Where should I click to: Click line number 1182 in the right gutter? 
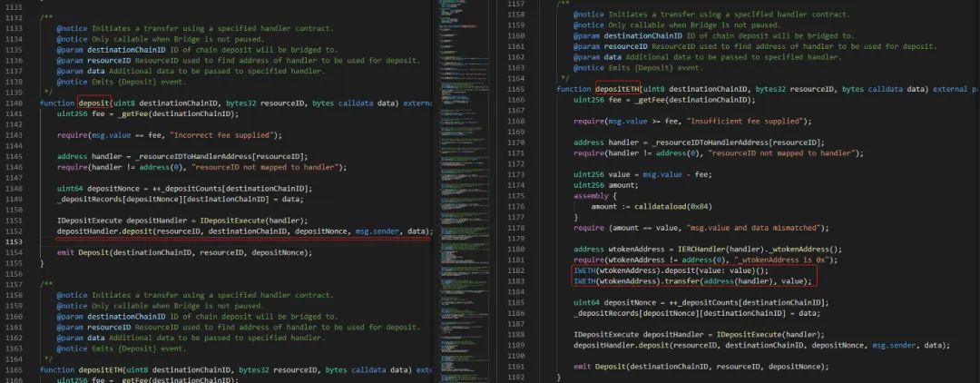click(x=515, y=270)
